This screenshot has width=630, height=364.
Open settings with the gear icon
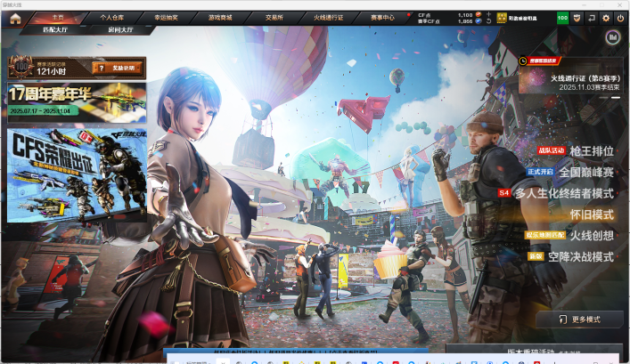click(606, 17)
